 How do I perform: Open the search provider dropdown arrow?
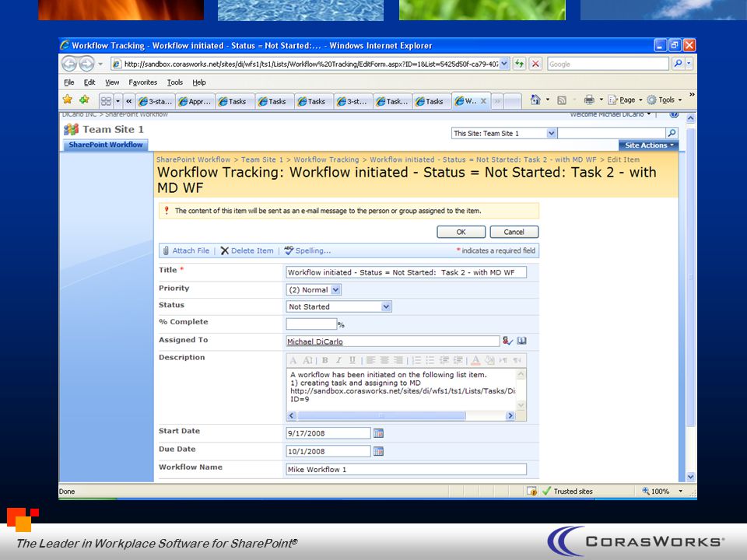689,63
